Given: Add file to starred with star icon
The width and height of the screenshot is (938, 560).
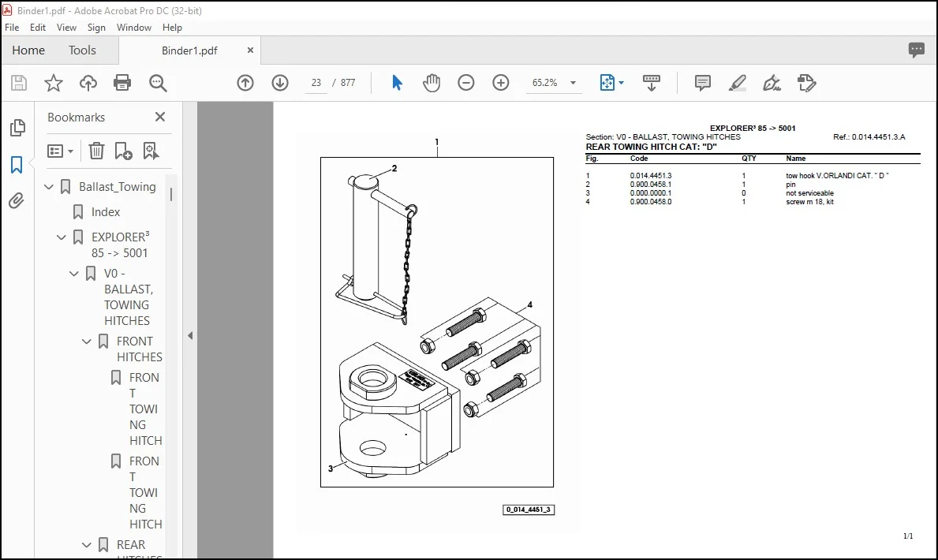Looking at the screenshot, I should 53,83.
